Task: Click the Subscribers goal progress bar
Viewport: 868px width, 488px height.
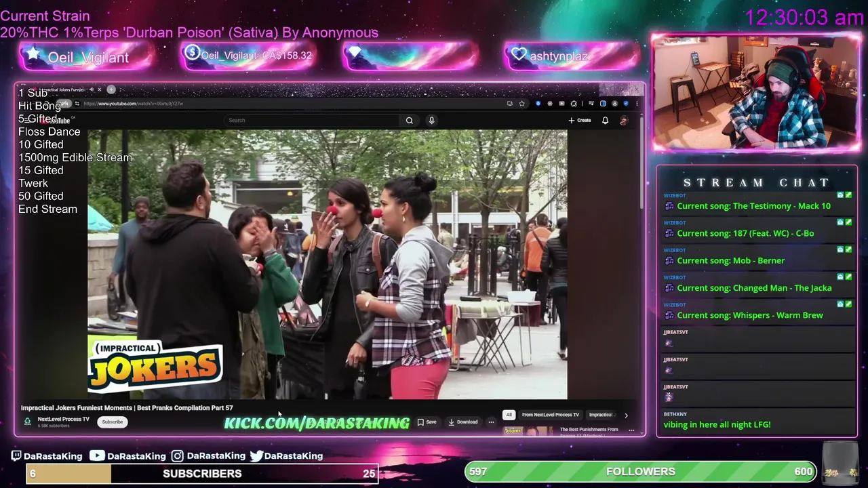Action: 202,473
